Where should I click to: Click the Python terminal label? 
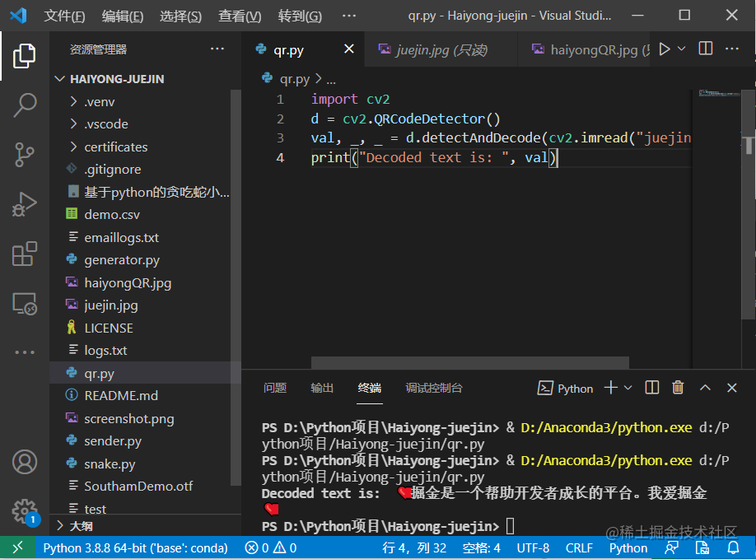pyautogui.click(x=575, y=389)
